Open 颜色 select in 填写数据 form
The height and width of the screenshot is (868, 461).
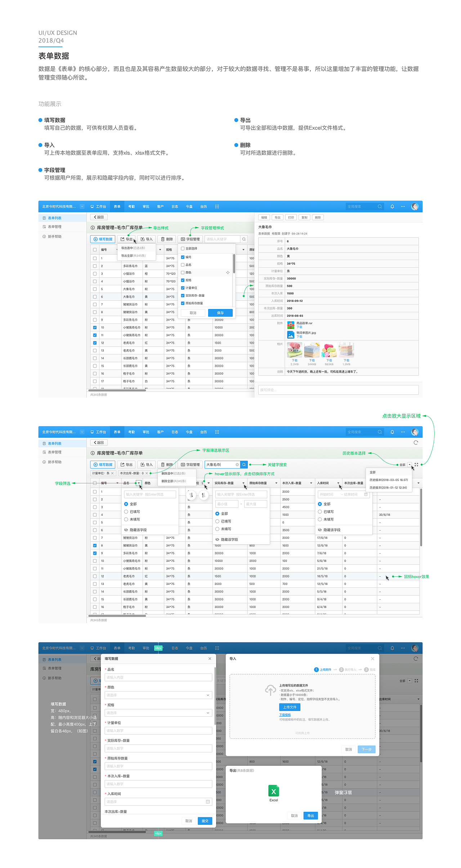[x=158, y=695]
